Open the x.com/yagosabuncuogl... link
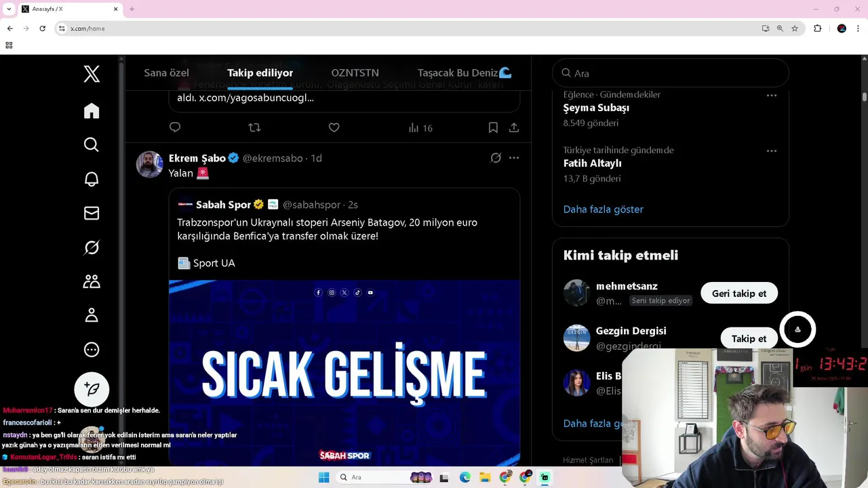 click(x=256, y=98)
